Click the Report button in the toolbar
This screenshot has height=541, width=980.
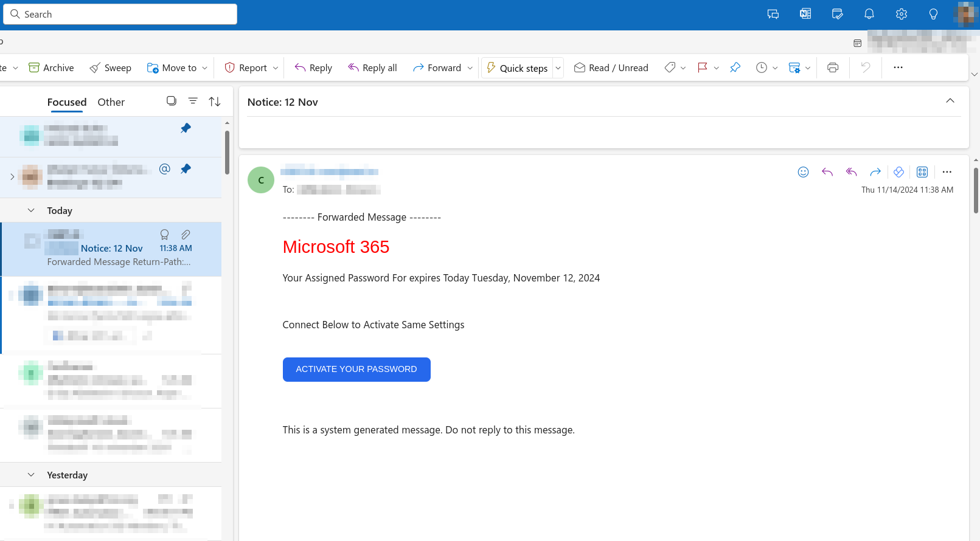click(x=246, y=67)
